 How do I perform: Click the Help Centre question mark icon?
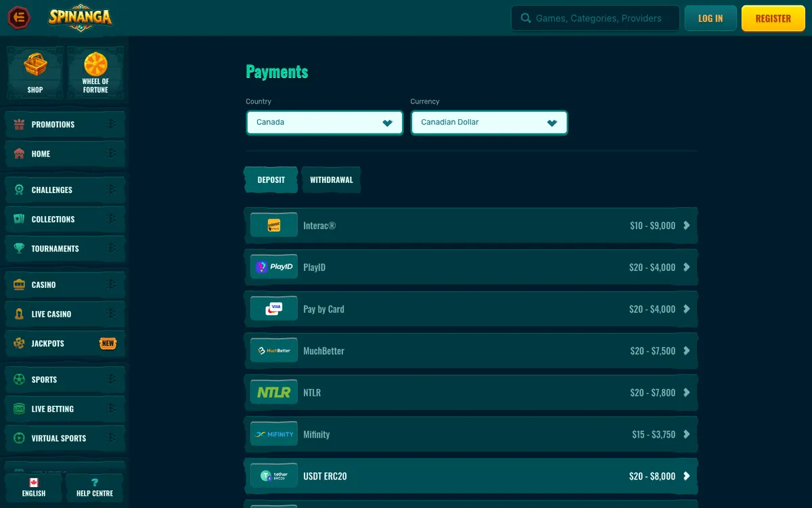point(95,482)
